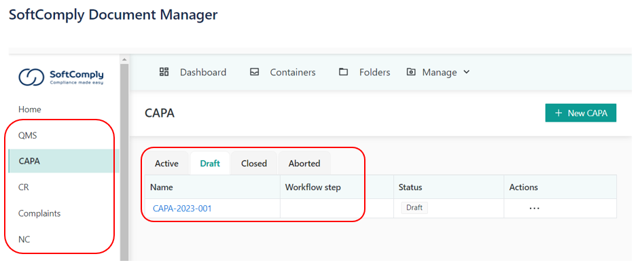Click the Status column header

tap(449, 187)
